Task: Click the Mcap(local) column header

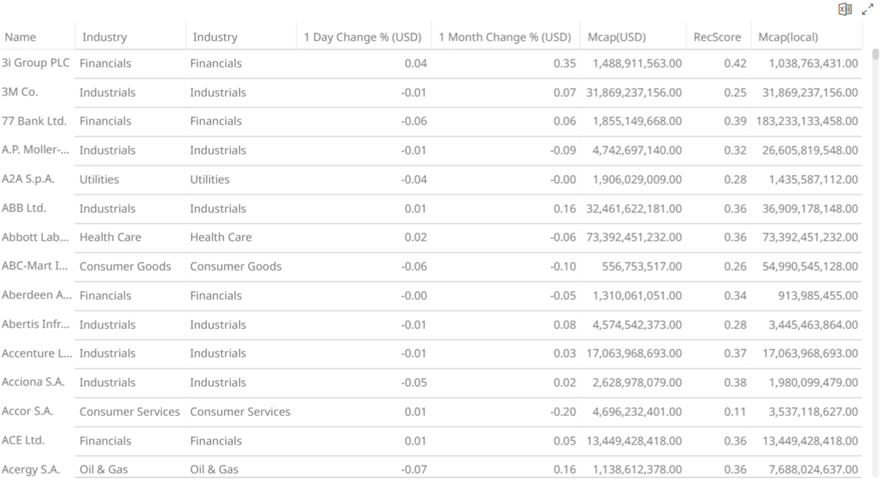Action: (x=789, y=37)
